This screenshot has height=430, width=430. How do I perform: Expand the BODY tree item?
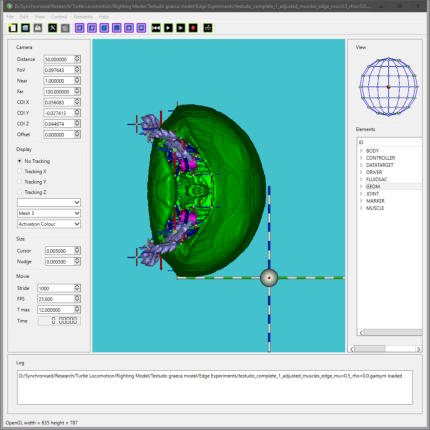(x=361, y=151)
